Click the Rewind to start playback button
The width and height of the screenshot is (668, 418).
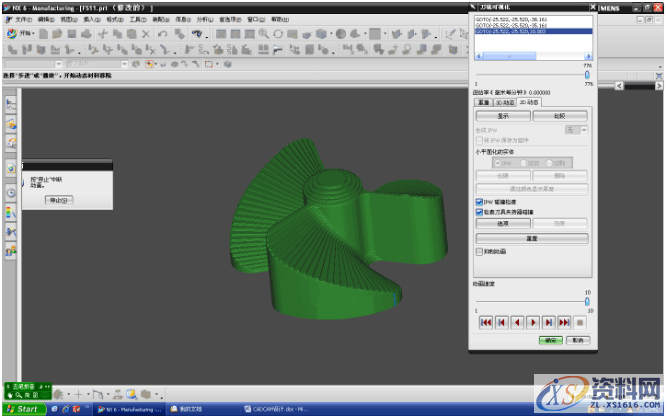pyautogui.click(x=486, y=322)
